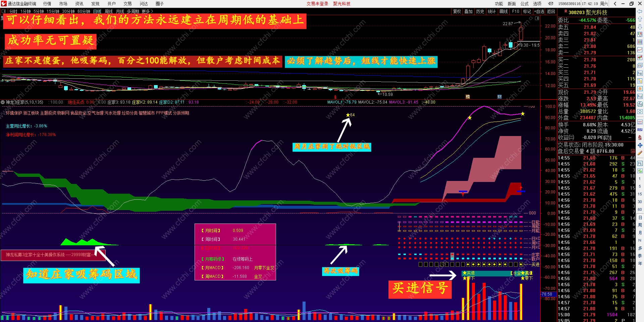The image size is (644, 322).
Task: Select the 月 monthly period in right sidebar
Action: (640, 233)
